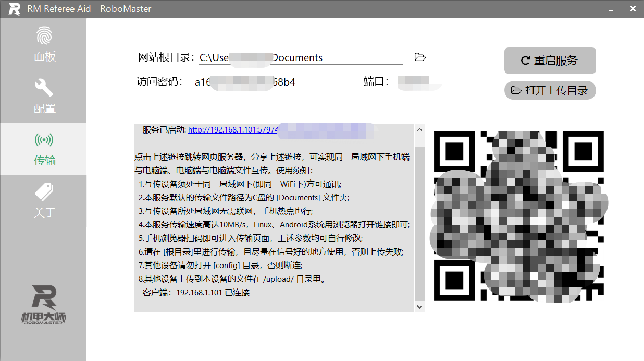This screenshot has width=644, height=361.
Task: Click the 端口 port number field
Action: click(421, 82)
